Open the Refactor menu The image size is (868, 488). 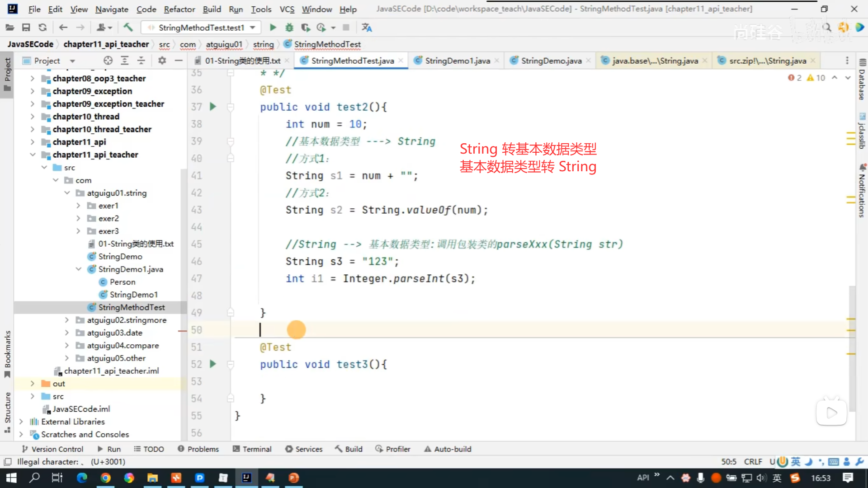click(179, 9)
